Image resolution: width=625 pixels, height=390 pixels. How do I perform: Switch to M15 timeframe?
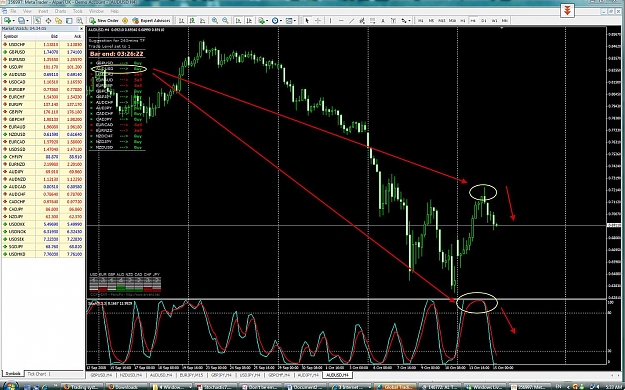click(442, 20)
